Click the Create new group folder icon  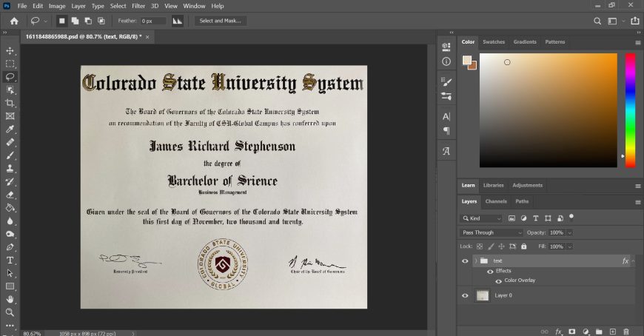click(600, 332)
